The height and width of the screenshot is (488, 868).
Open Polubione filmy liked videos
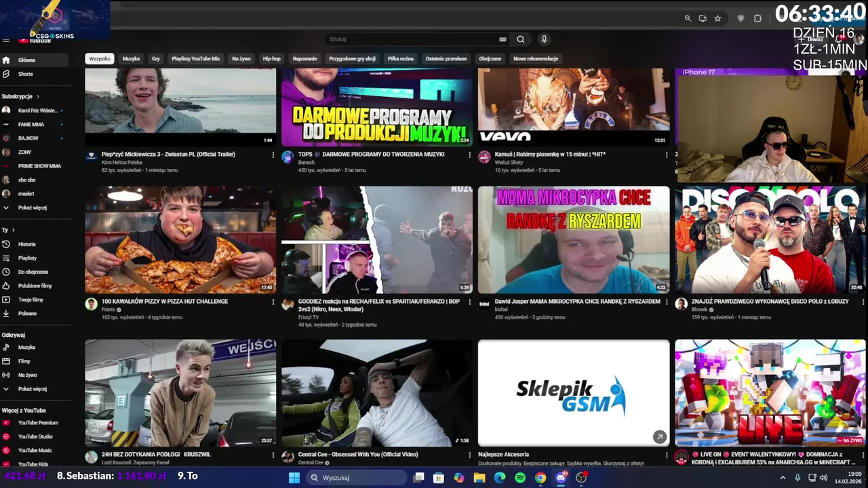[x=34, y=286]
